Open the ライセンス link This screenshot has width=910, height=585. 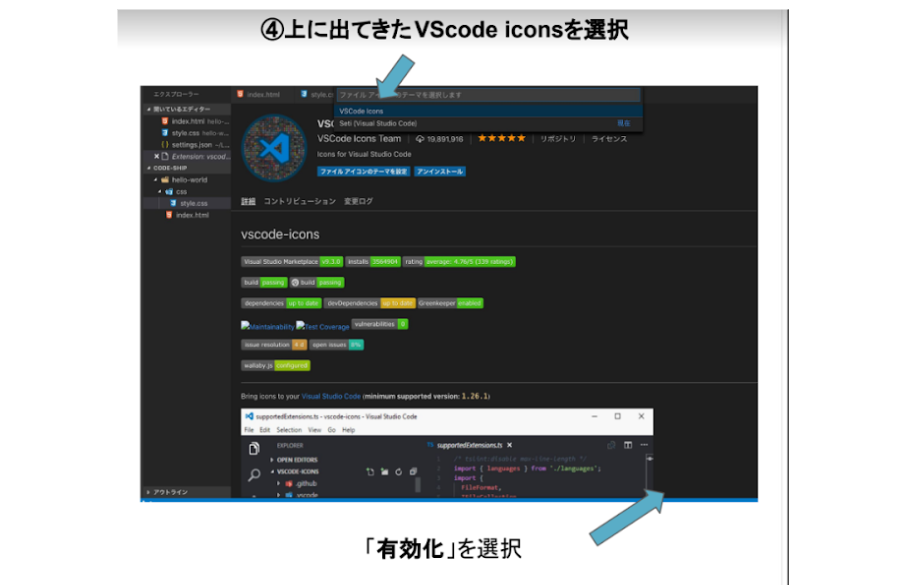click(609, 139)
